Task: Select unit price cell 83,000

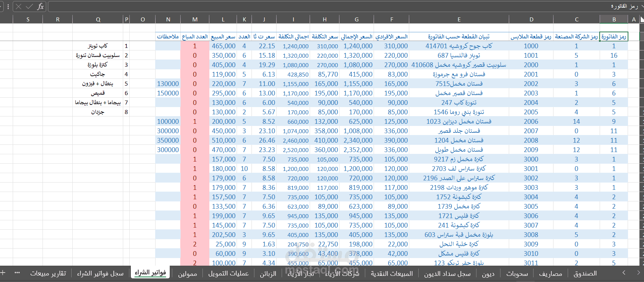Action: pos(391,74)
